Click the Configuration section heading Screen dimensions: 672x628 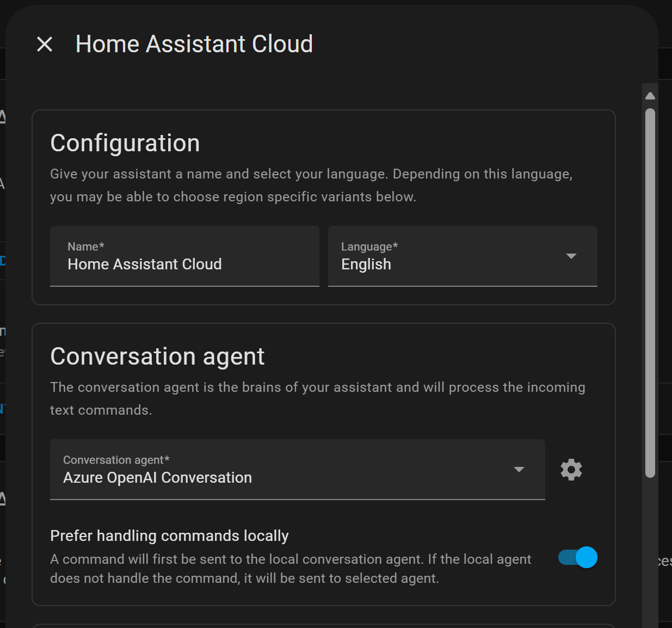125,143
